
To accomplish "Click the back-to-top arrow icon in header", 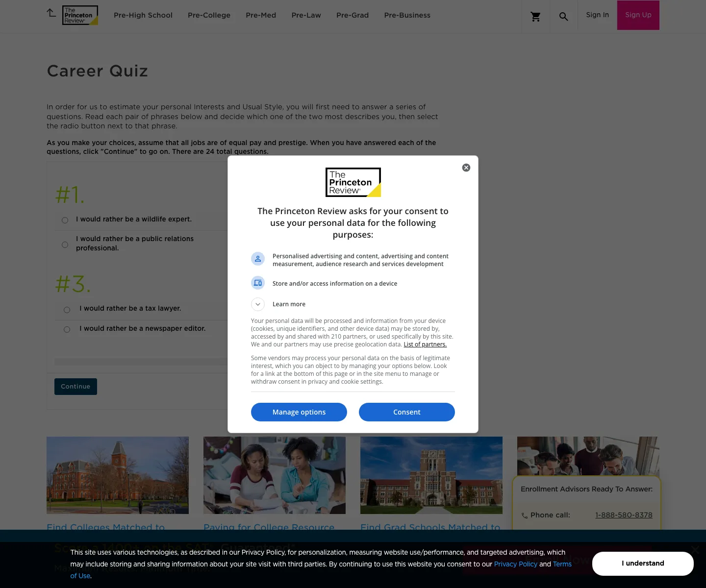I will pos(51,13).
